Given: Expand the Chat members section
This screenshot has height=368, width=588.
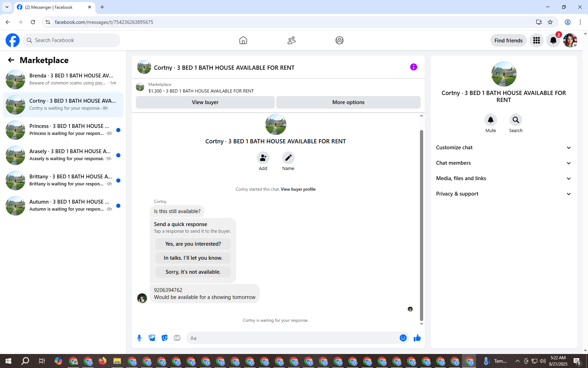Looking at the screenshot, I should (x=504, y=163).
